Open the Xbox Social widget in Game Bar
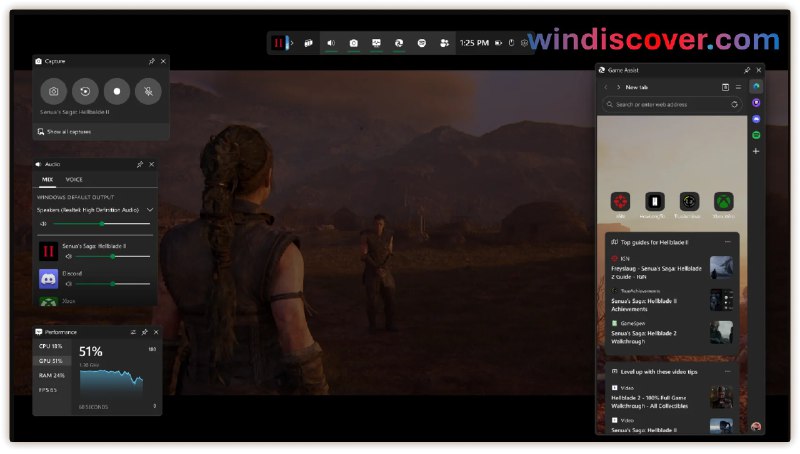This screenshot has width=800, height=454. [444, 43]
